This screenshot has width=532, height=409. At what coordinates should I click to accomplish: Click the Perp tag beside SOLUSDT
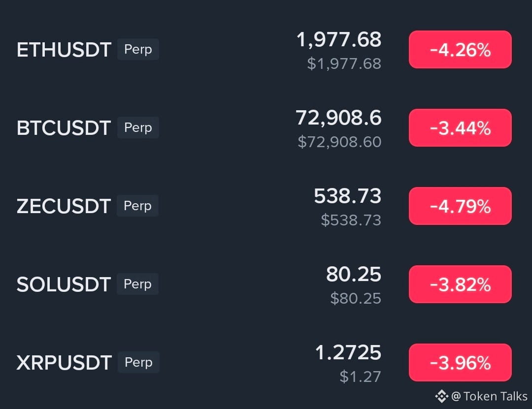(x=138, y=284)
